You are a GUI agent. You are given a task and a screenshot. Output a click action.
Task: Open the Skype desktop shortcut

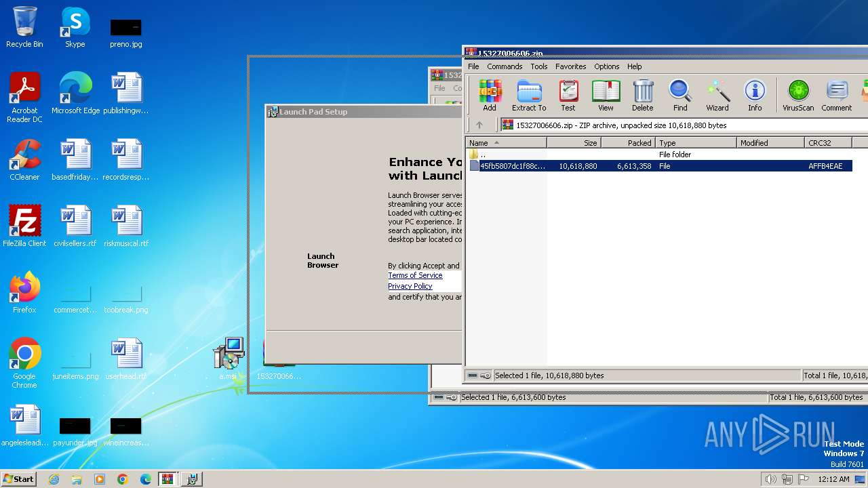click(75, 28)
